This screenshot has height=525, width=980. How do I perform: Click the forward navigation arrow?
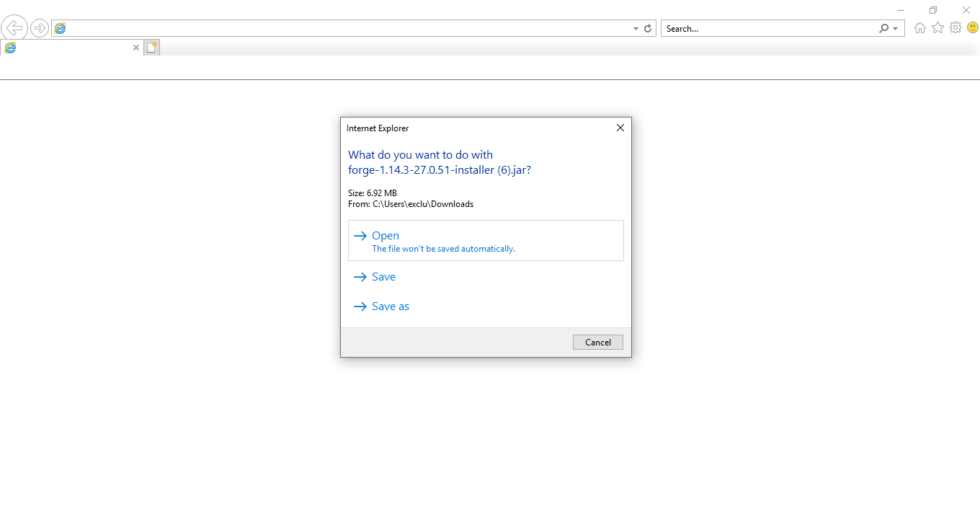(x=40, y=27)
